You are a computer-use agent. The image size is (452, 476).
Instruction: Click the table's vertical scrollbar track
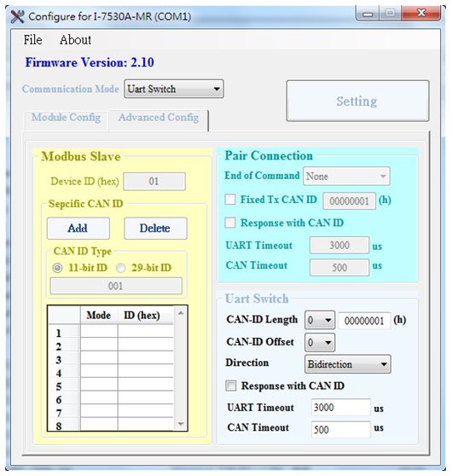point(181,369)
